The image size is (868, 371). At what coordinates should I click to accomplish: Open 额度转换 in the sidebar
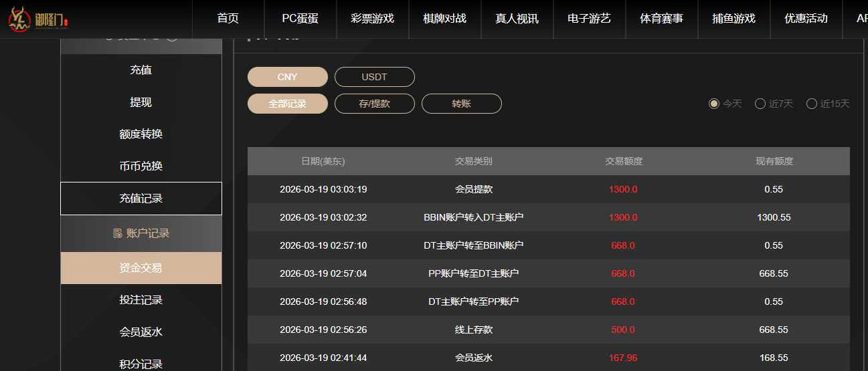pos(141,134)
